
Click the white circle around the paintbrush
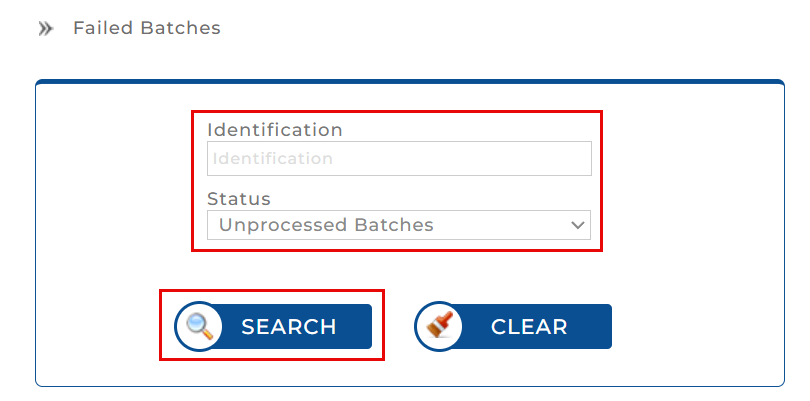click(x=423, y=311)
